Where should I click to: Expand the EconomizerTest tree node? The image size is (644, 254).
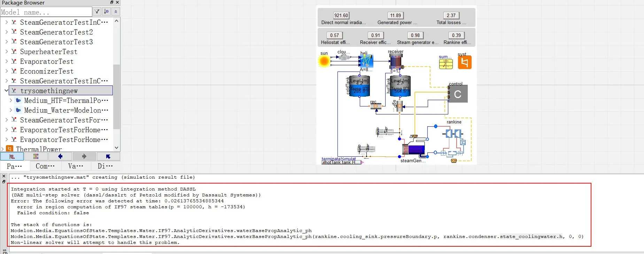6,71
